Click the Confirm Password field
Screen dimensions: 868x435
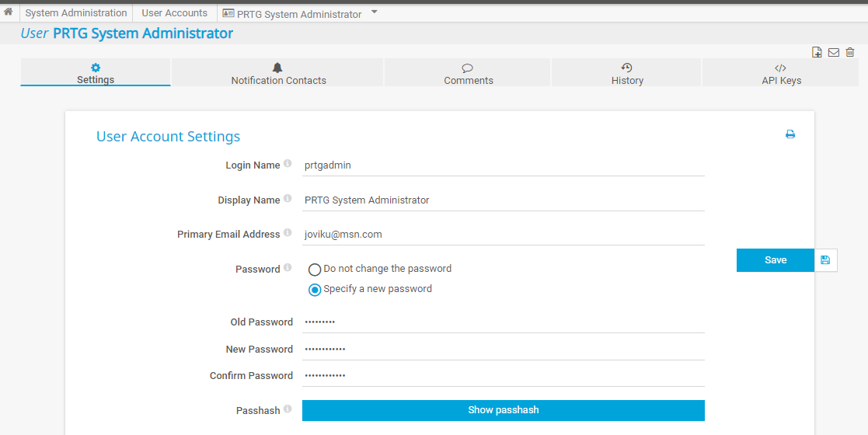click(x=504, y=376)
